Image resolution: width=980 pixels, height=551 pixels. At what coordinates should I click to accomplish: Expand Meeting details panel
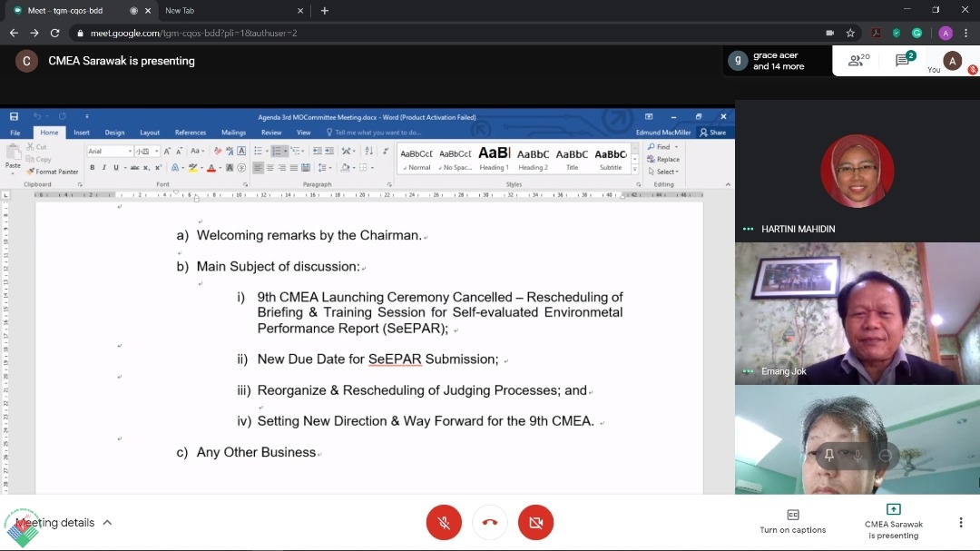[x=64, y=522]
